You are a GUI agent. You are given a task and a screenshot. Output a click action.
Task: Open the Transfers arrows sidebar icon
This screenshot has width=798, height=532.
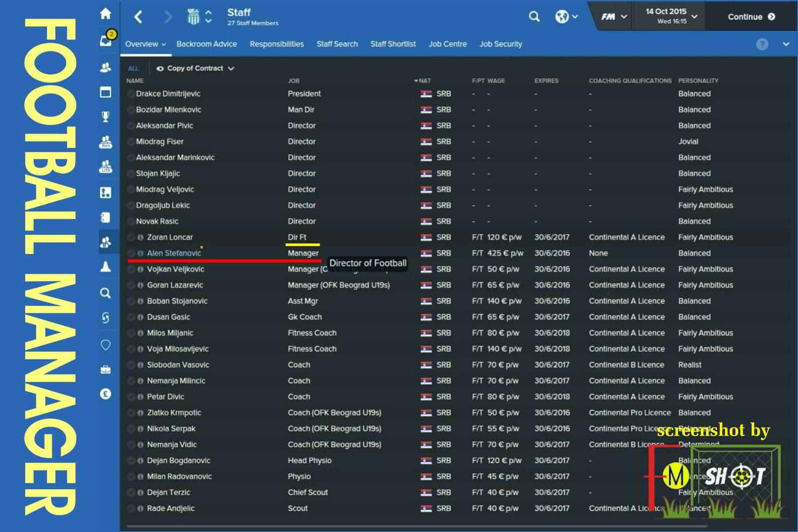click(x=105, y=318)
